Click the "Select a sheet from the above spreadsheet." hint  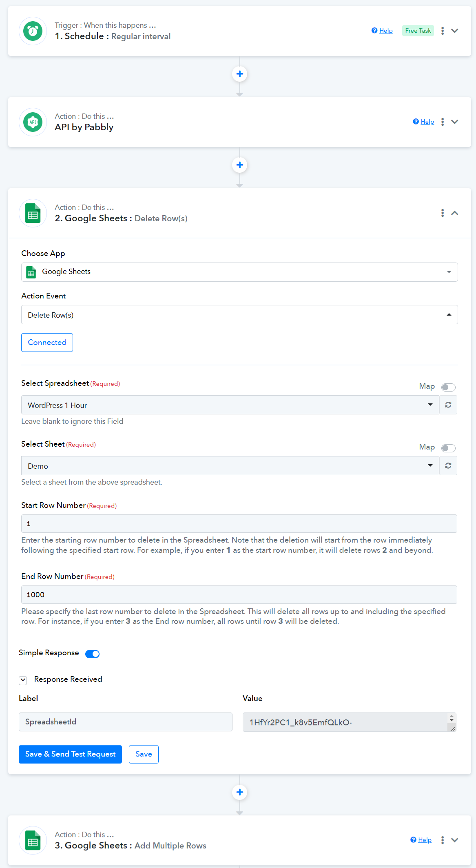[92, 482]
